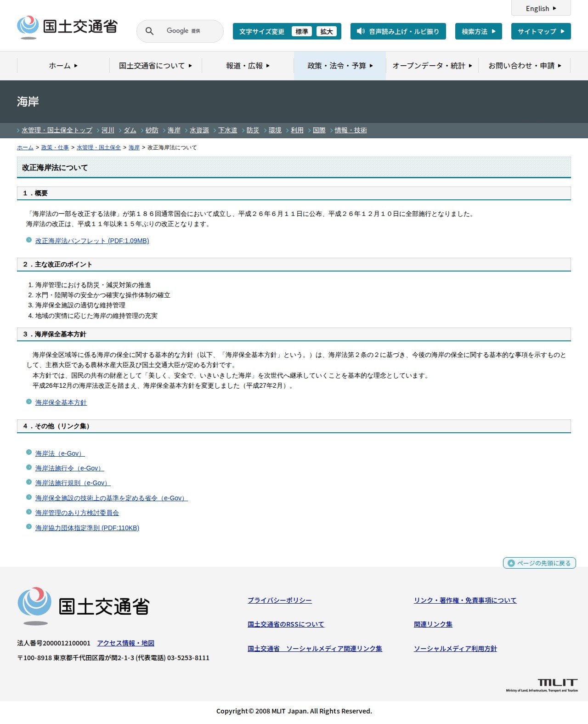The height and width of the screenshot is (724, 588).
Task: Set text size to 拡大
Action: click(x=327, y=31)
